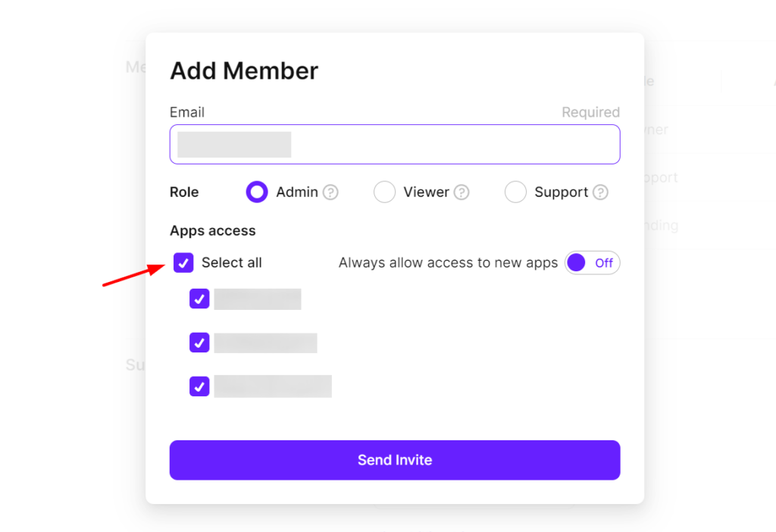Select the Admin role radio button
Screen dimensions: 776x532
[257, 192]
